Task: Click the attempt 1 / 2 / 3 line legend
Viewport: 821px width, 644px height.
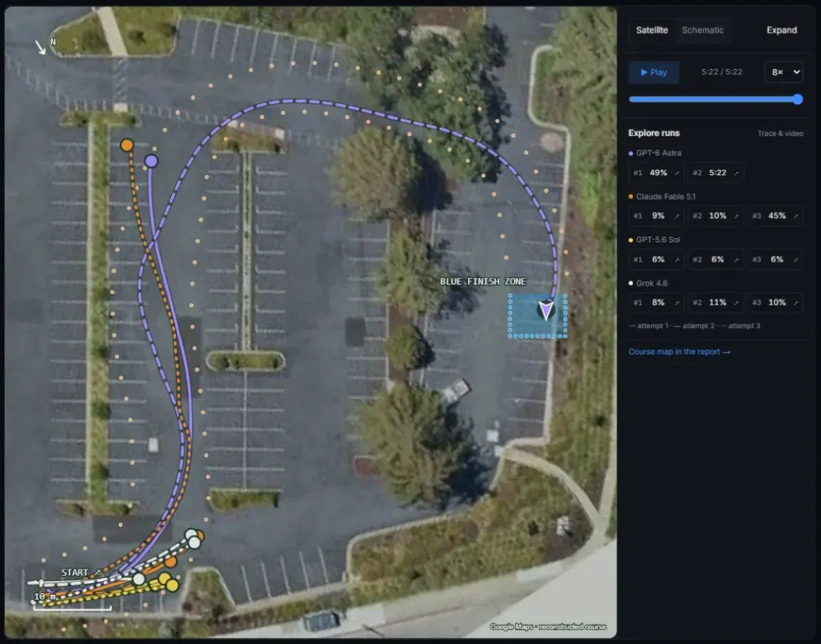Action: [x=694, y=326]
